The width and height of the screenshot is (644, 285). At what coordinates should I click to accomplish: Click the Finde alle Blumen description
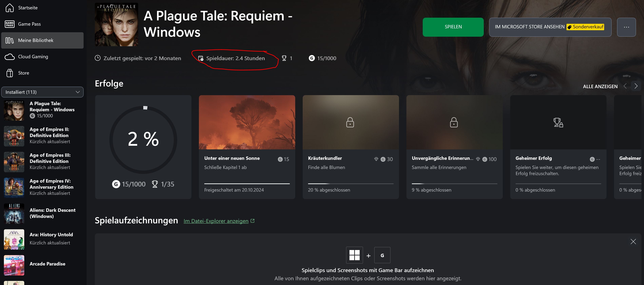click(326, 167)
